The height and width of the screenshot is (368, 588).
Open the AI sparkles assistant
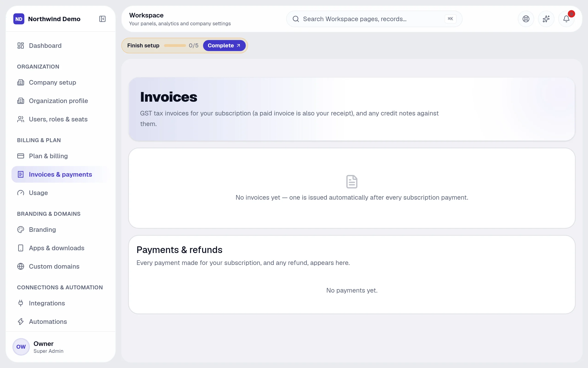(x=546, y=19)
